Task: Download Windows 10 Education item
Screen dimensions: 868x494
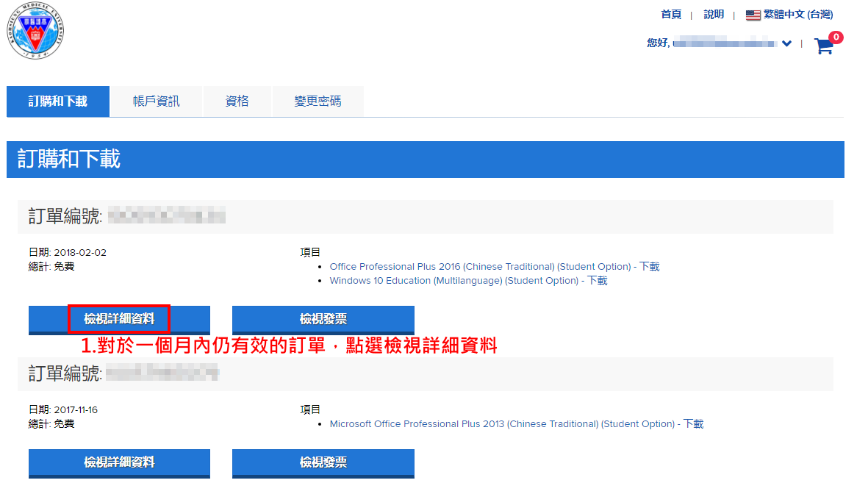Action: 468,281
